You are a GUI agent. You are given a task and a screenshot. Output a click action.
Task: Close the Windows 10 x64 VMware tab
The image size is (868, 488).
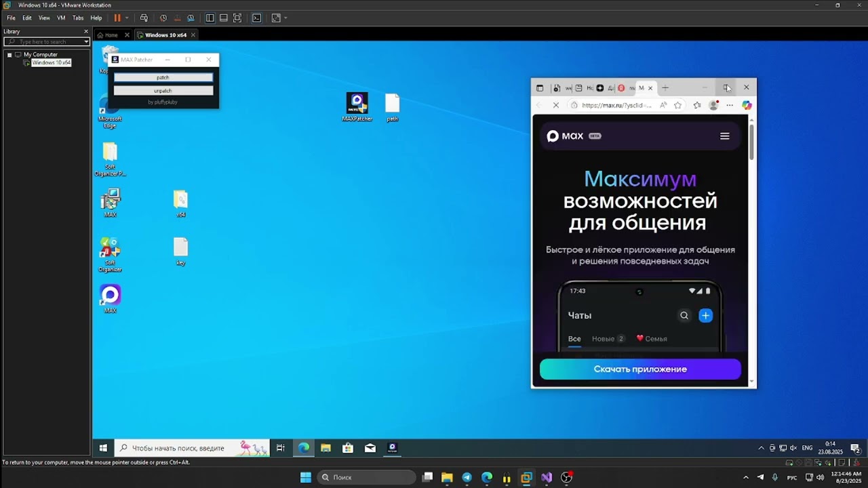coord(193,35)
